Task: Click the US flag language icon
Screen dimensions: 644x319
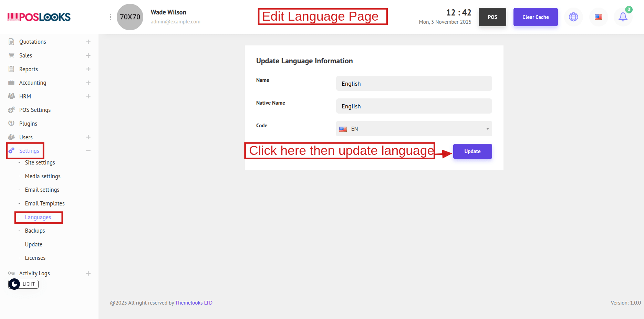Action: coord(599,17)
